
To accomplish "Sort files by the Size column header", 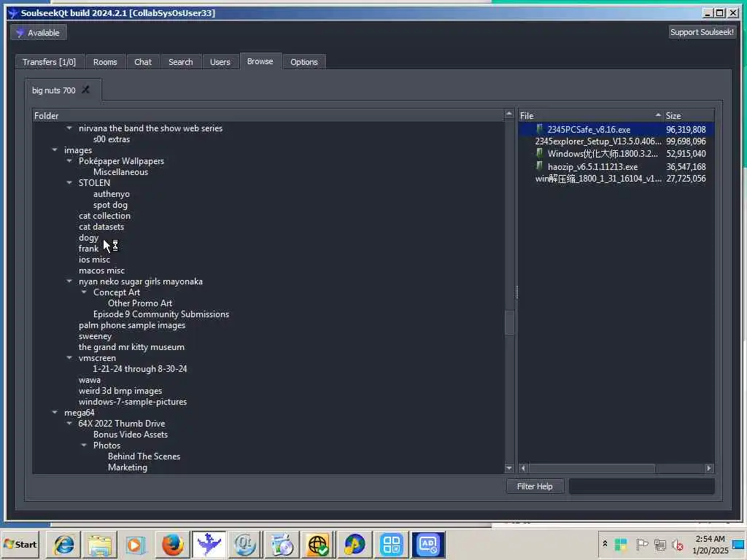I will pos(689,116).
